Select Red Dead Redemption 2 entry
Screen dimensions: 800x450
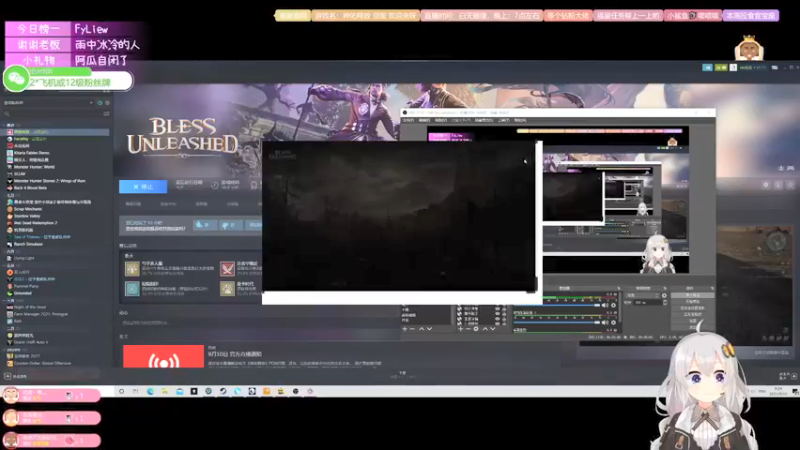point(35,223)
